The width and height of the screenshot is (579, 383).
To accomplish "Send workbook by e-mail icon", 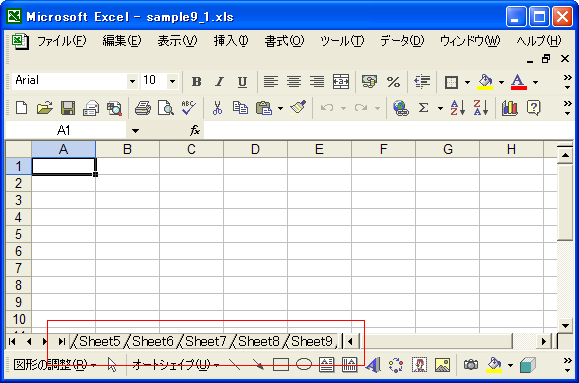I will (x=91, y=108).
